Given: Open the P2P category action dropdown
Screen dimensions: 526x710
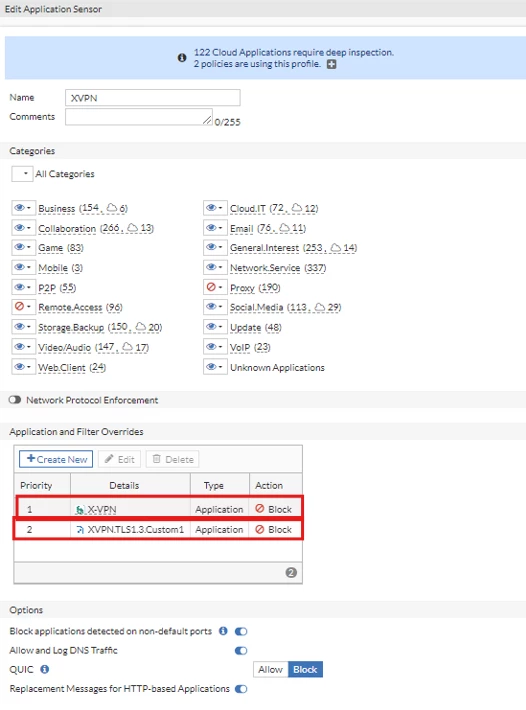Looking at the screenshot, I should [24, 288].
